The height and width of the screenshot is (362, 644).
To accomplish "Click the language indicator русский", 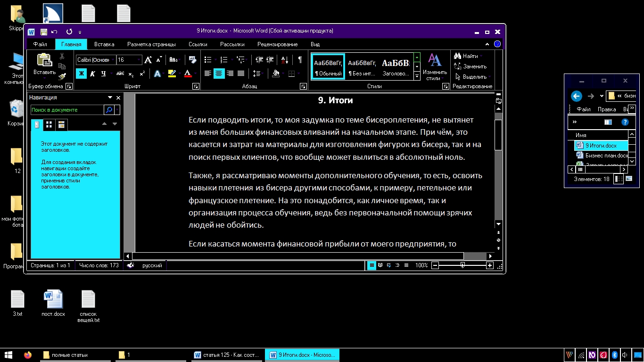I will pyautogui.click(x=152, y=265).
